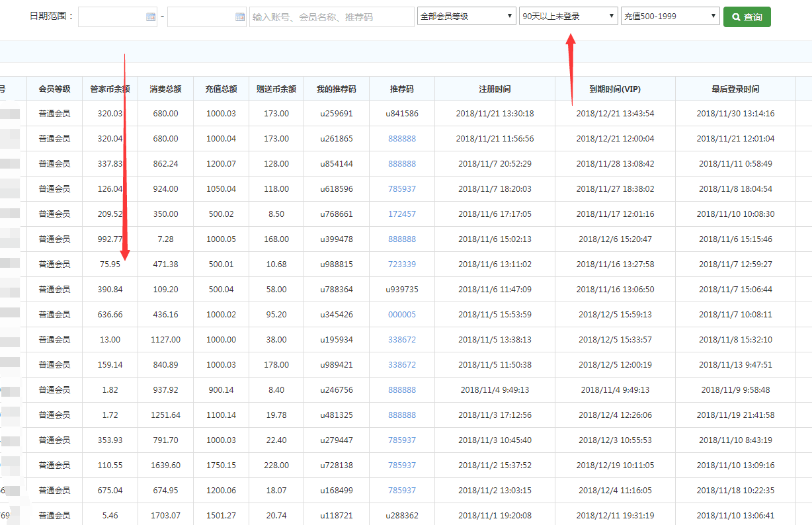Select last login 2018/11/19 21:41:58

click(x=735, y=415)
